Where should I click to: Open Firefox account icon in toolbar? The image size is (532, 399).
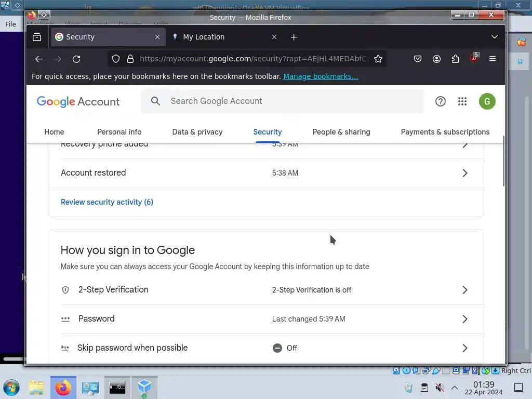tap(436, 59)
